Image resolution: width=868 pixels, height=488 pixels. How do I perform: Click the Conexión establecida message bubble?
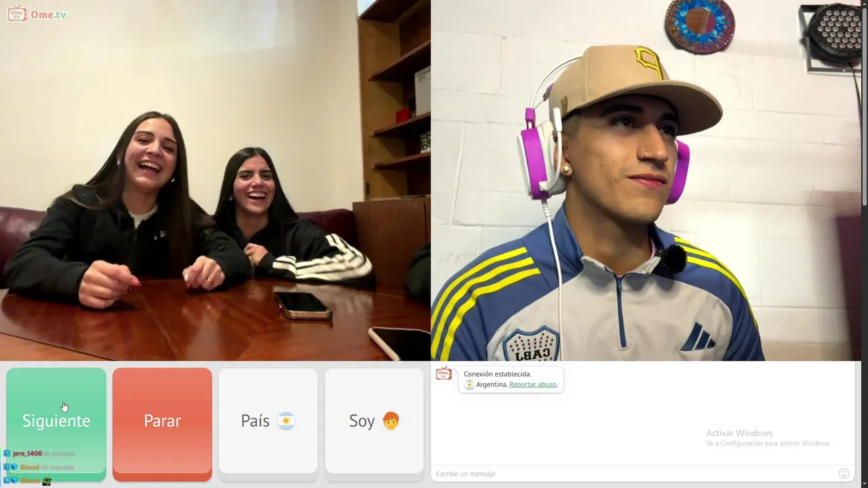511,379
